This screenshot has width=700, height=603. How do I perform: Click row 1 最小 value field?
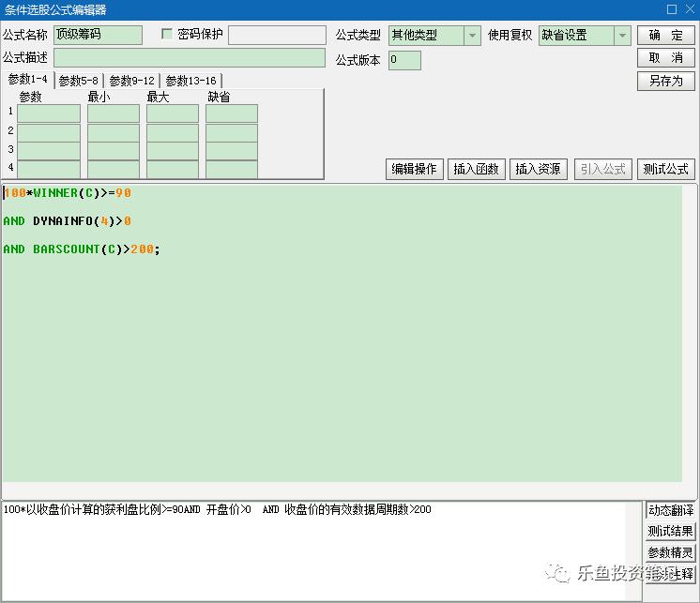114,113
